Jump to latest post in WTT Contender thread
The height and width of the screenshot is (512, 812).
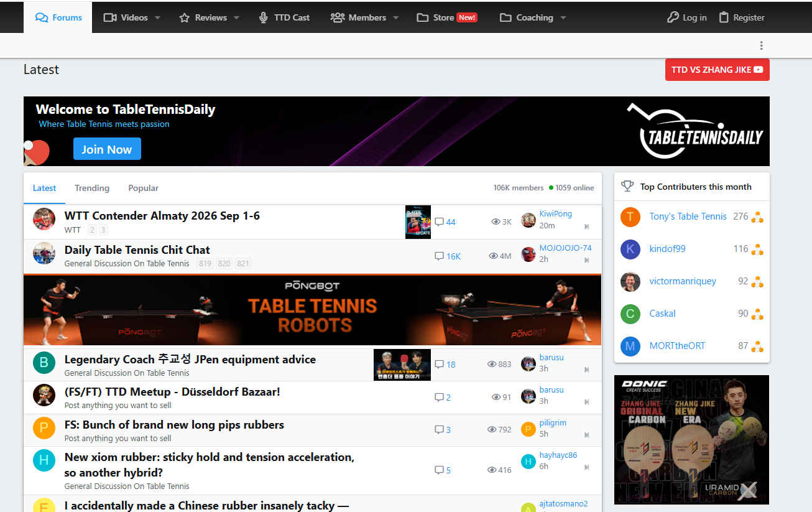[x=586, y=226]
